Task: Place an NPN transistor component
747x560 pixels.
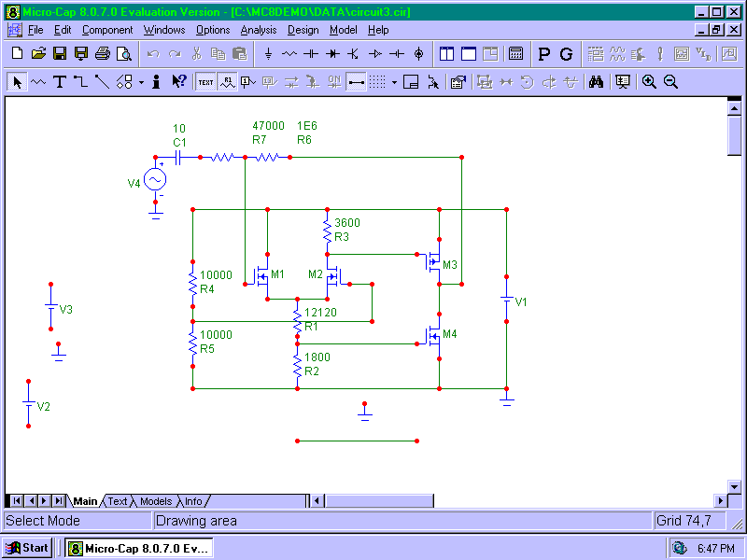Action: point(354,53)
